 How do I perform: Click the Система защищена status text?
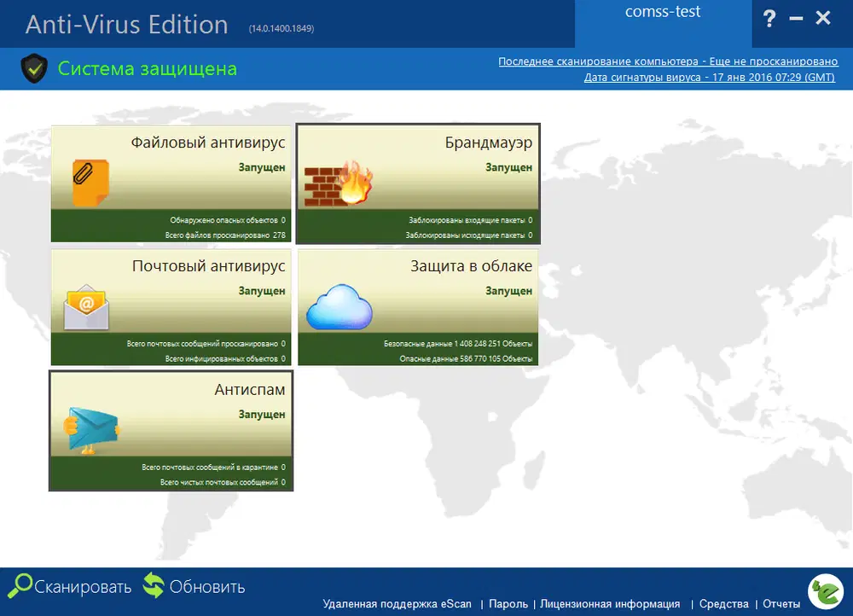(148, 68)
